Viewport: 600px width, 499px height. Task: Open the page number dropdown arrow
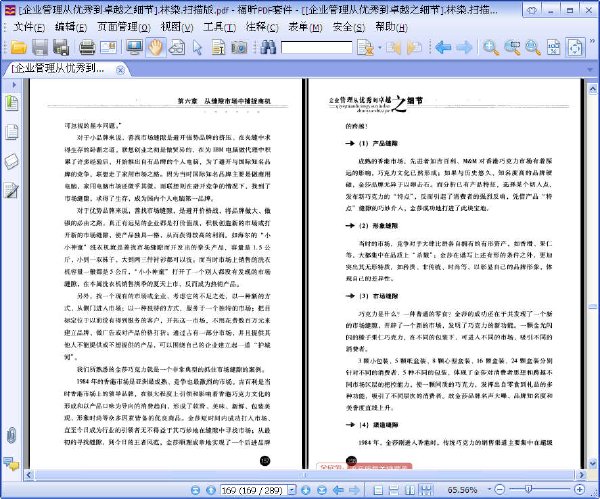tap(292, 490)
